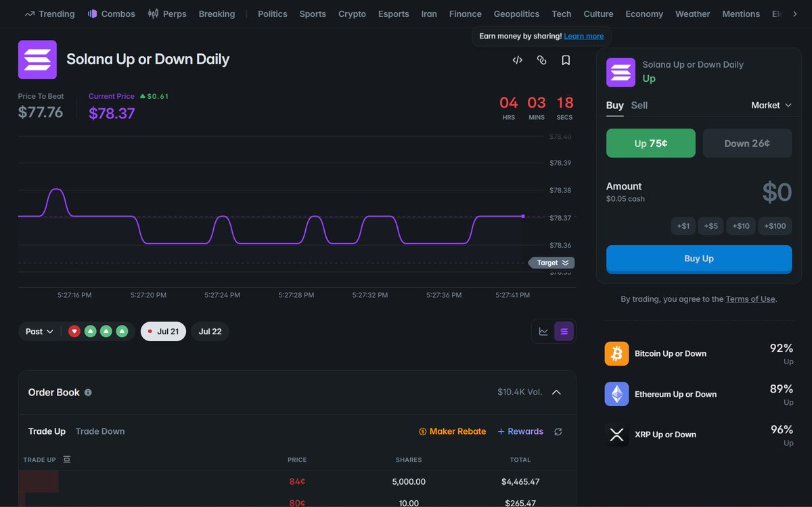Click the Learn more link

(584, 36)
